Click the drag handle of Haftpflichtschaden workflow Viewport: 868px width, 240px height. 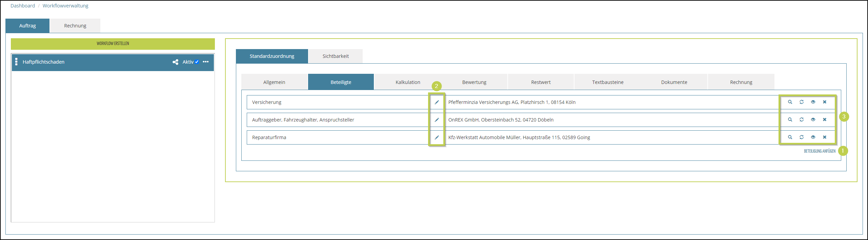16,62
